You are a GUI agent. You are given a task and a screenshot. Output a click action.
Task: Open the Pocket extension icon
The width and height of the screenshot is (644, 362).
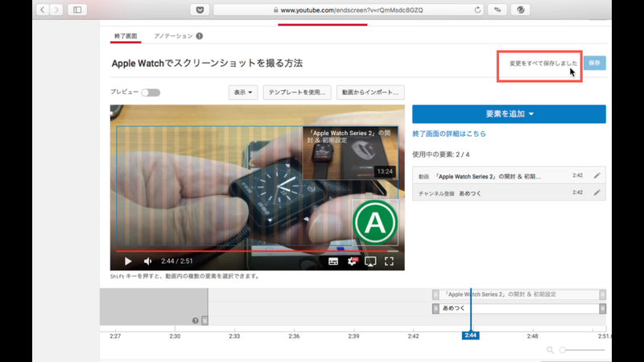[200, 10]
